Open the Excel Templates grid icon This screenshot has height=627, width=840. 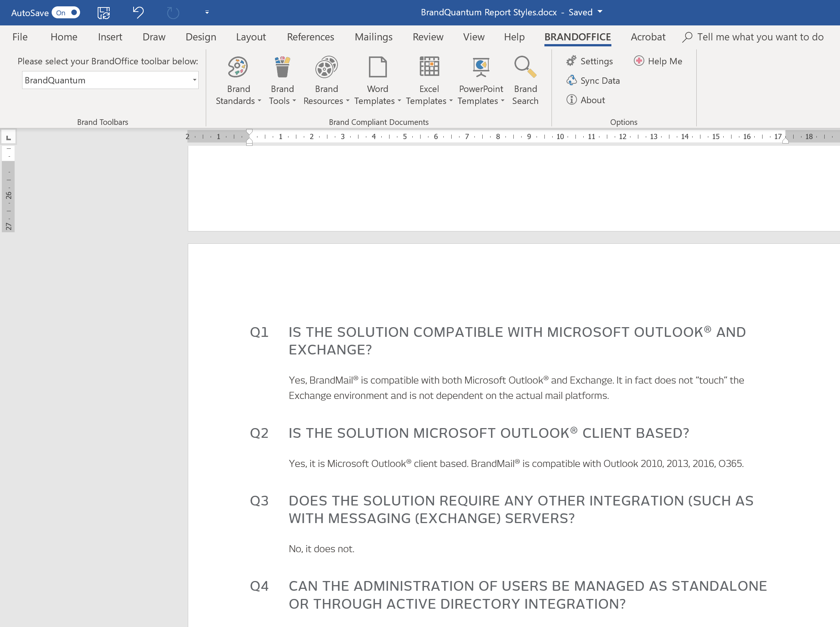click(x=429, y=68)
